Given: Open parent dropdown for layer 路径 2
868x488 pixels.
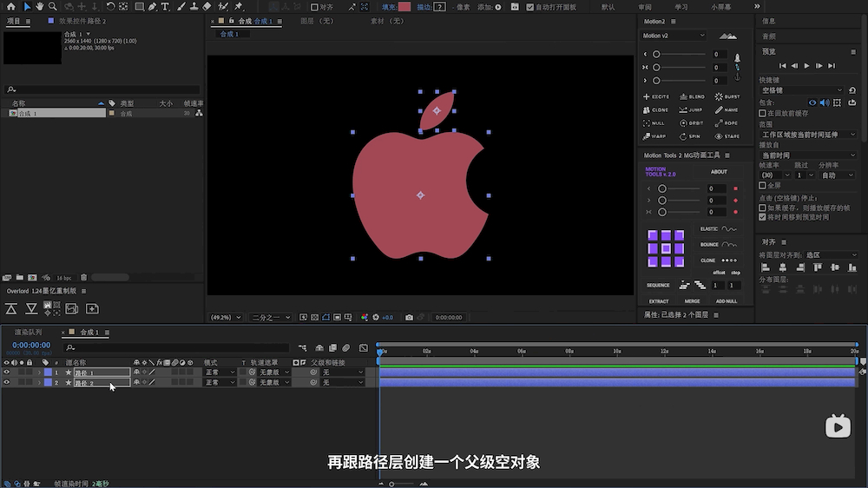Looking at the screenshot, I should pos(343,382).
